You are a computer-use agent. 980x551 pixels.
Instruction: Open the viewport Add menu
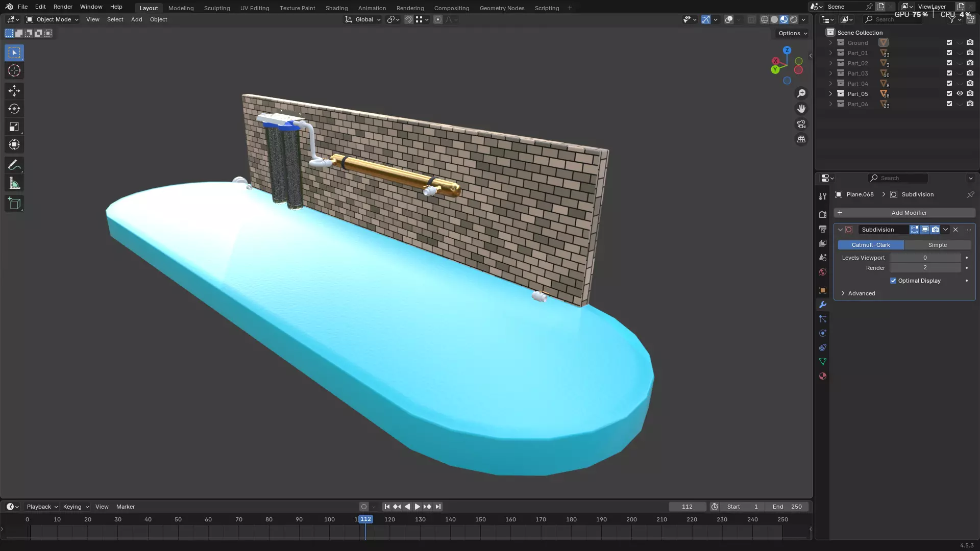(136, 19)
